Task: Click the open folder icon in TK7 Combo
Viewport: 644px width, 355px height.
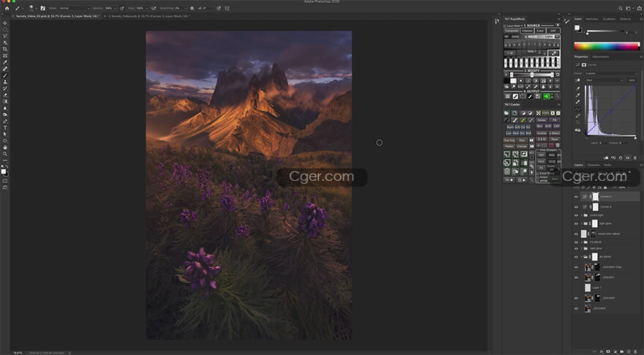Action: click(507, 113)
